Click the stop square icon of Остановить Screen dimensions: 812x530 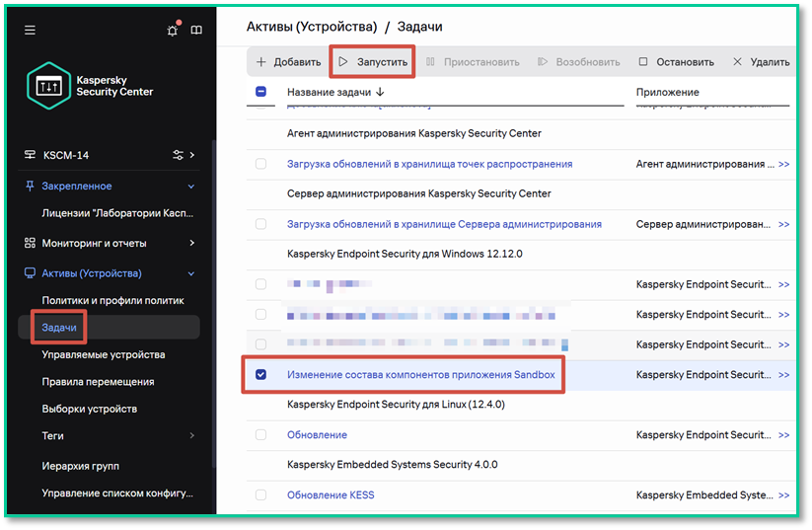(x=643, y=61)
